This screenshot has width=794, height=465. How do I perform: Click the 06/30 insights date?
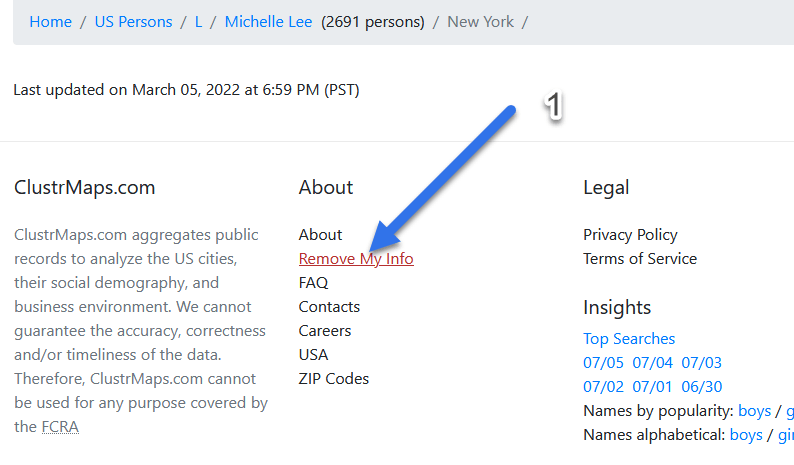tap(702, 386)
